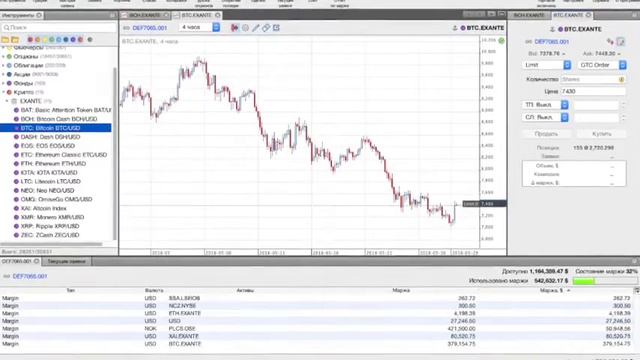Click the instruments list vertical scrollbar
Viewport: 640px width, 360px height.
115,154
